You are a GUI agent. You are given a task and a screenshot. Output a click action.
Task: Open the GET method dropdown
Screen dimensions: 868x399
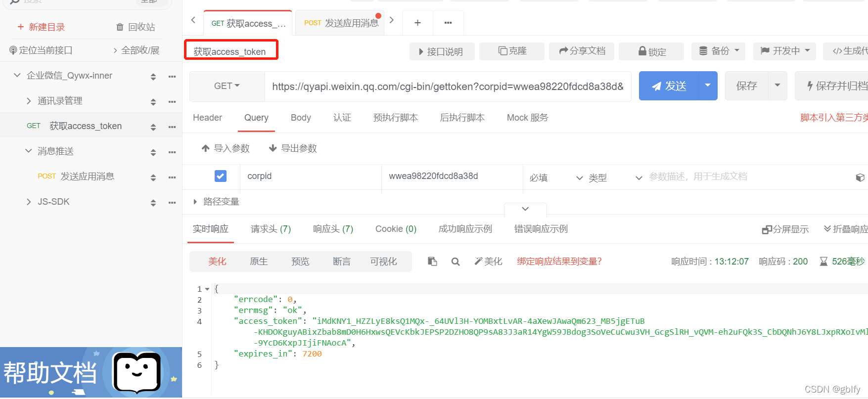227,86
